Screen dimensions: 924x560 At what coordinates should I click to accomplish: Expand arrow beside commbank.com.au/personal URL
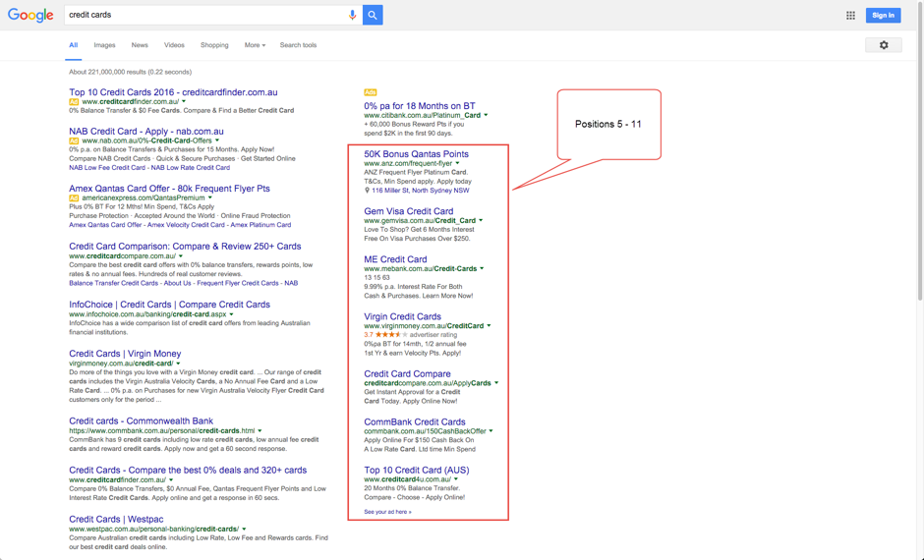[260, 431]
